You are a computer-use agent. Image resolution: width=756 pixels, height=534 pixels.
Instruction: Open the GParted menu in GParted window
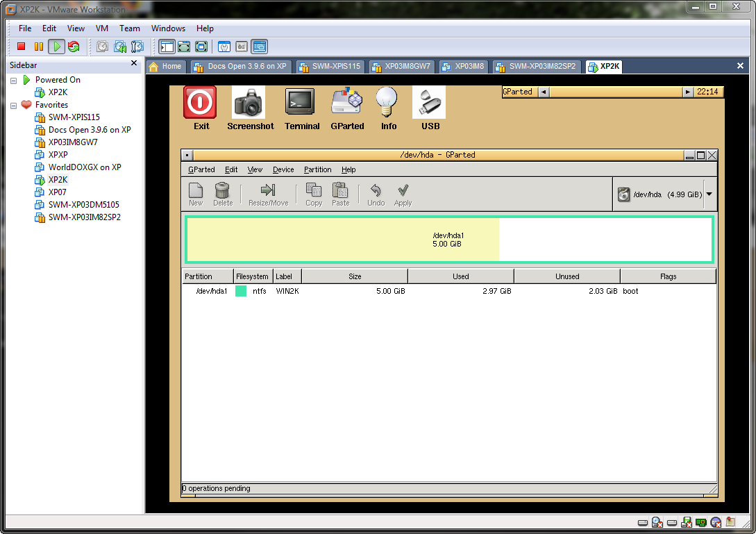click(201, 170)
